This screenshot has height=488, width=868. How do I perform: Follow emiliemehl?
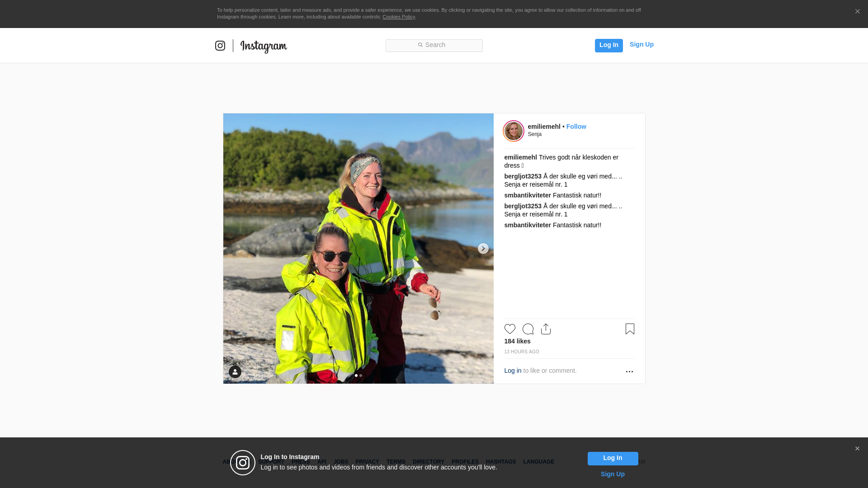coord(576,127)
